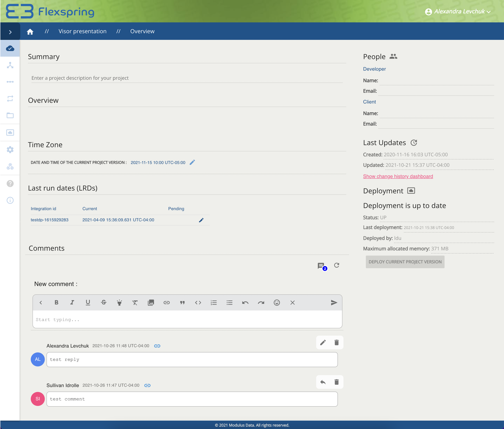Screen dimensions: 504x429
Task: Show change history dashboard
Action: [398, 176]
